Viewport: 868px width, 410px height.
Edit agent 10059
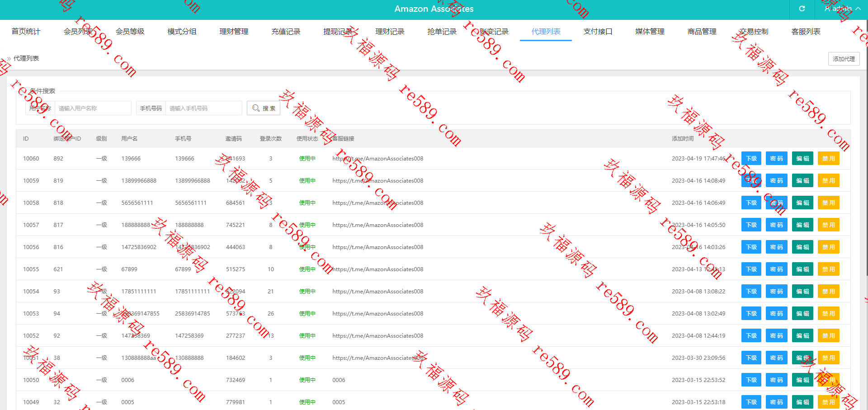[x=802, y=180]
